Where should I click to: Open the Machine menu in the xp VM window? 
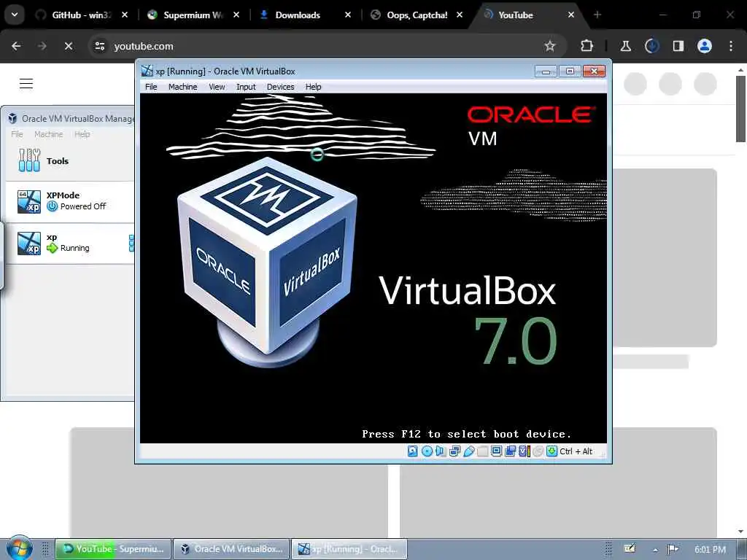(182, 87)
